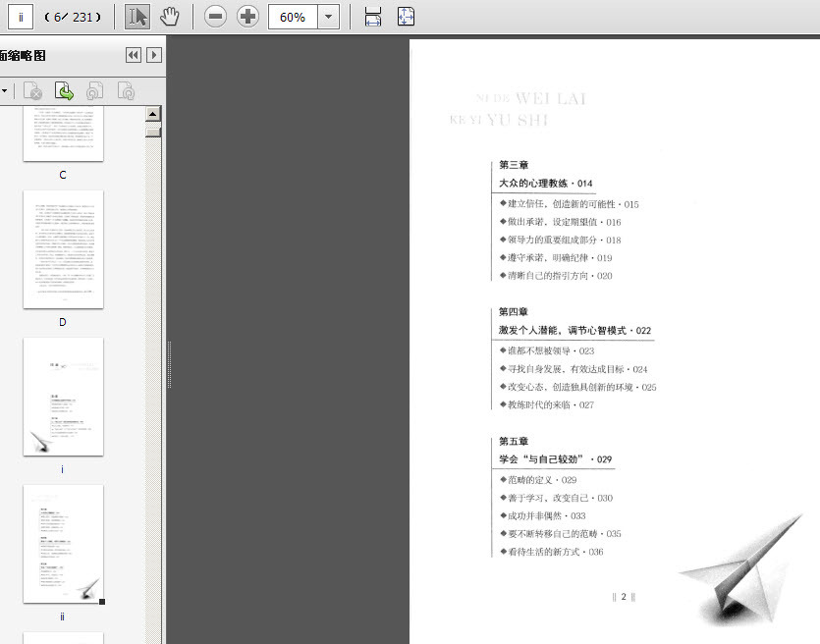Fit one full page in window
Screen dimensions: 820x644
pyautogui.click(x=406, y=17)
